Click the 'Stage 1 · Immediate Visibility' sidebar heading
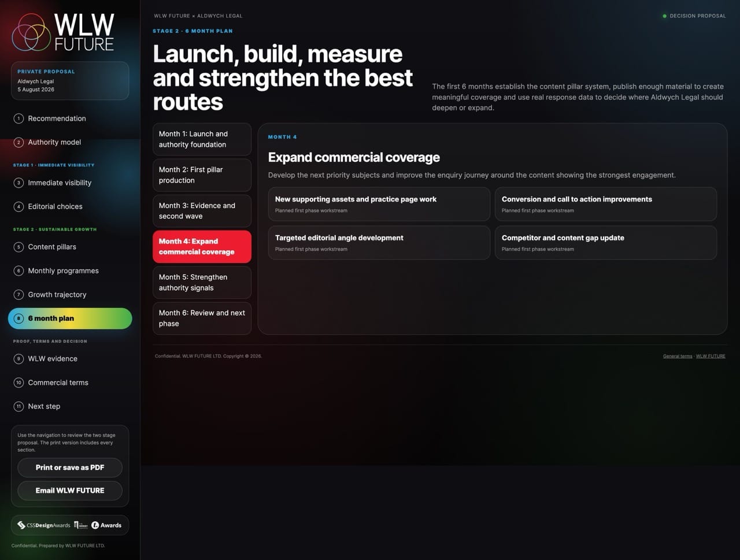Screen dimensions: 740x560 coord(54,165)
